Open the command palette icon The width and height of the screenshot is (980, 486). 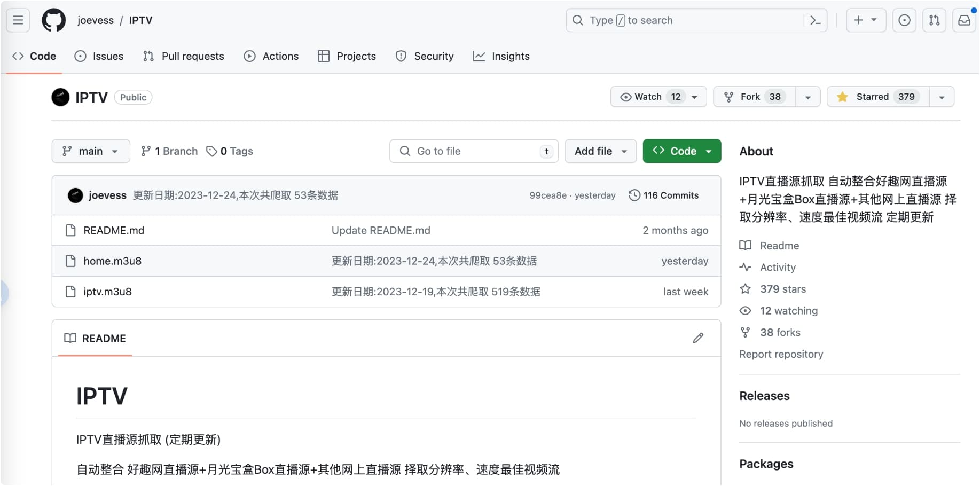coord(815,20)
